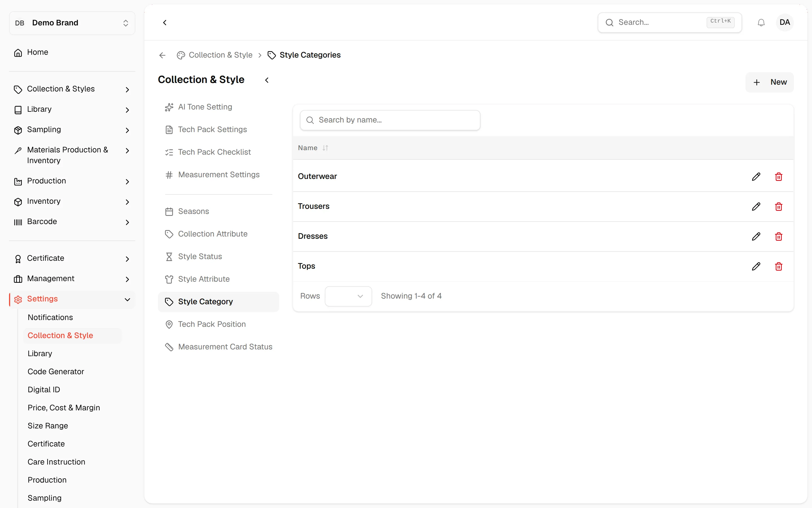812x508 pixels.
Task: Edit the Trousers category with pencil icon
Action: 756,206
